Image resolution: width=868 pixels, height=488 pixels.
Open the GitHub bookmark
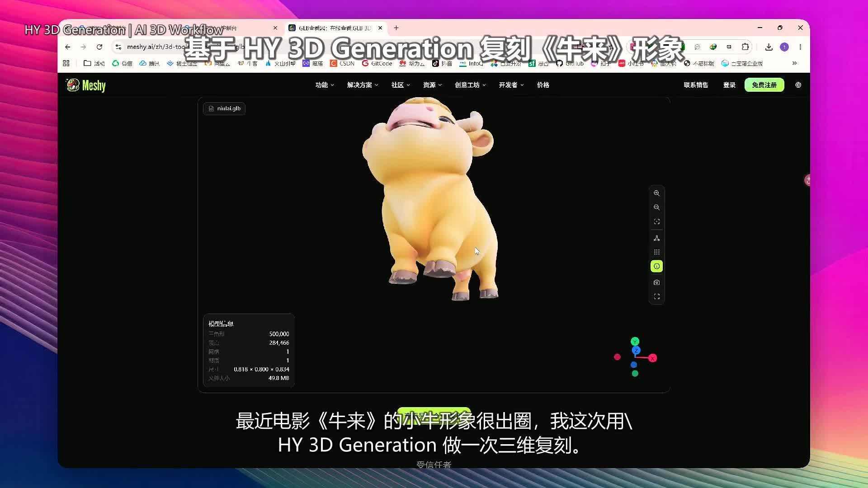pos(570,63)
